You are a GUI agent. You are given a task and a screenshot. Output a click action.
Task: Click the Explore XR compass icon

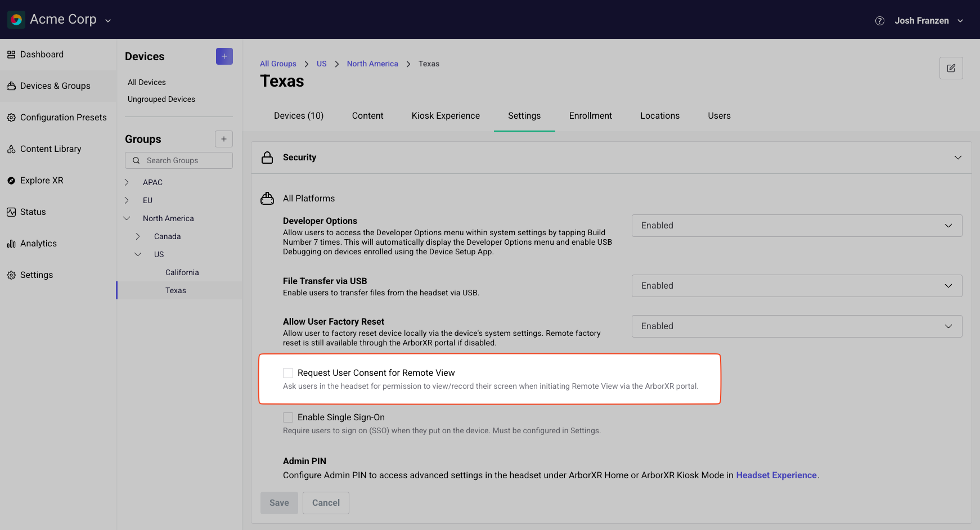[11, 181]
